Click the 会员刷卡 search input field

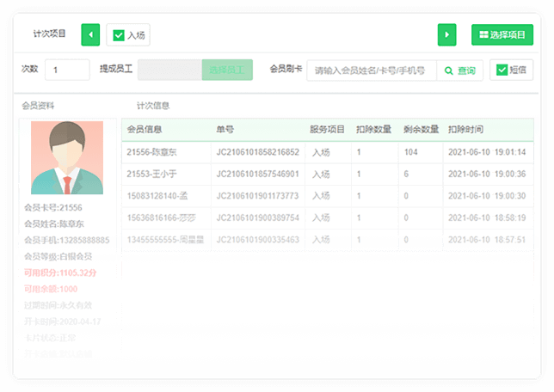click(372, 70)
